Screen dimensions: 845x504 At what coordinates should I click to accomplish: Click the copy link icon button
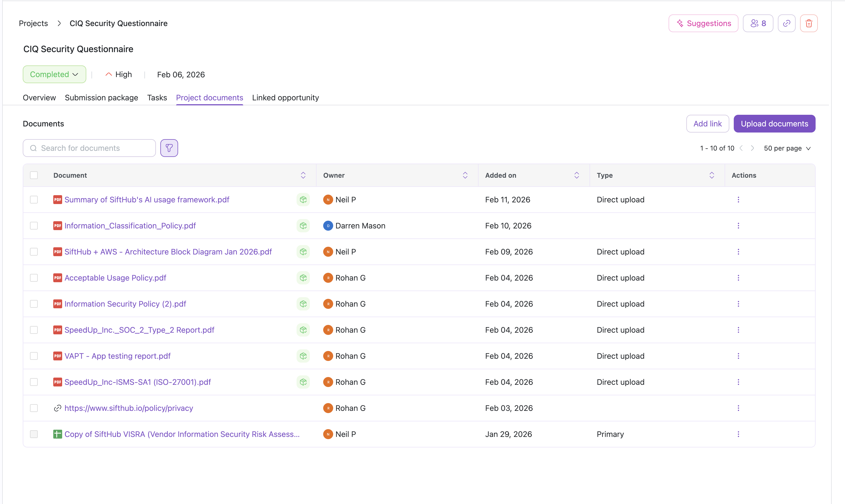click(x=786, y=24)
